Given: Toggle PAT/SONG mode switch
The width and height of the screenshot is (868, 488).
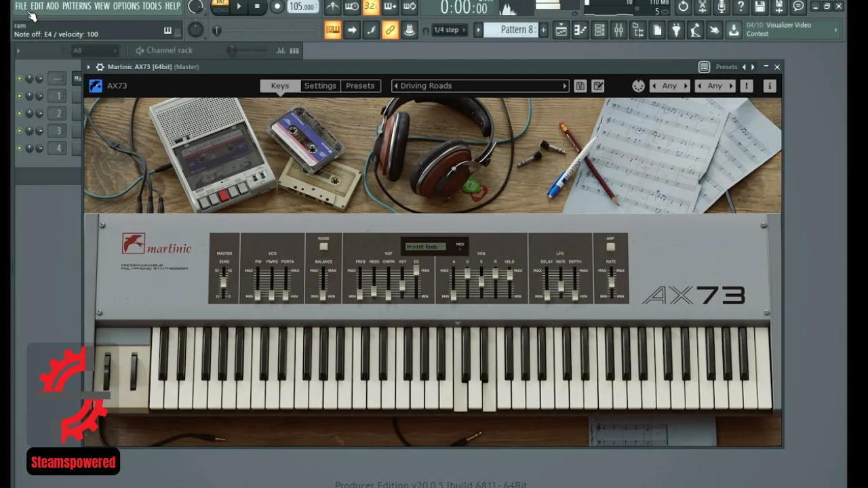Looking at the screenshot, I should [220, 7].
